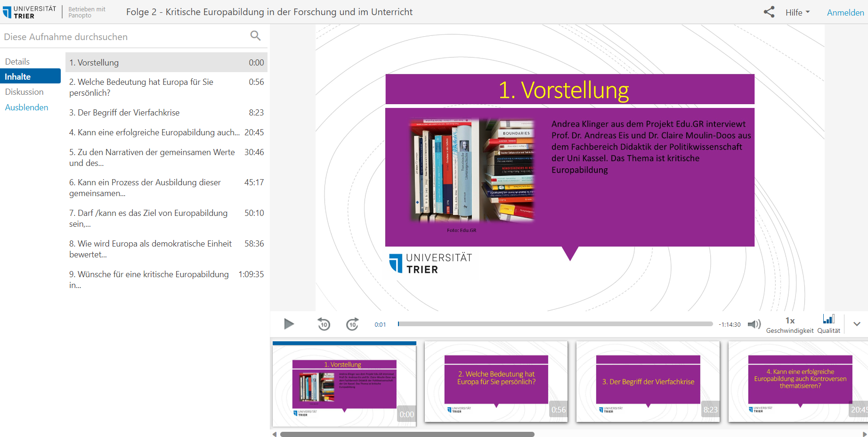
Task: Click the 'Betrieben mit Panopto' label
Action: pyautogui.click(x=87, y=12)
